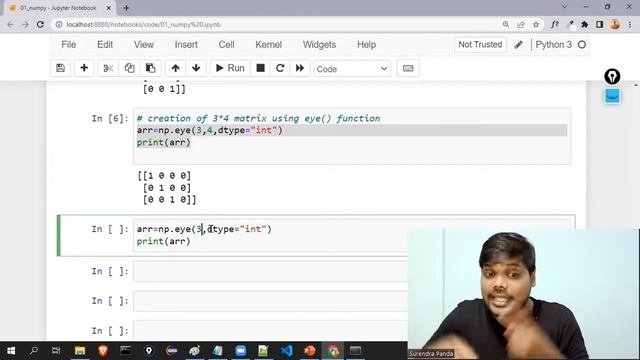
Task: Open Task View on the taskbar
Action: [x=56, y=351]
